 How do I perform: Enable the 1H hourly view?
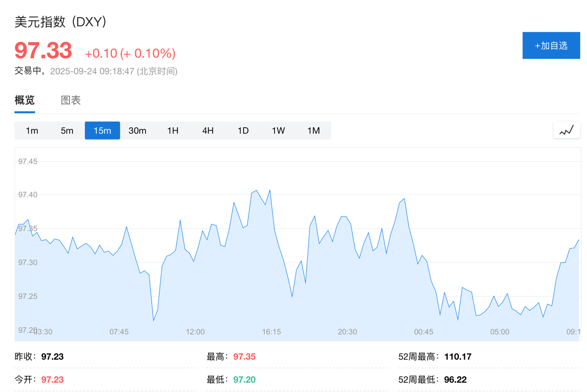[x=173, y=130]
